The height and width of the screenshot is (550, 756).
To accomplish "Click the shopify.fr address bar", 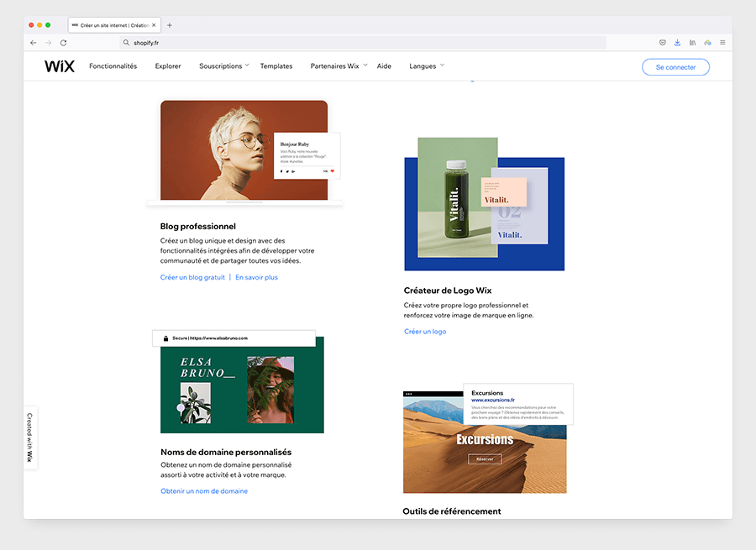I will [363, 43].
